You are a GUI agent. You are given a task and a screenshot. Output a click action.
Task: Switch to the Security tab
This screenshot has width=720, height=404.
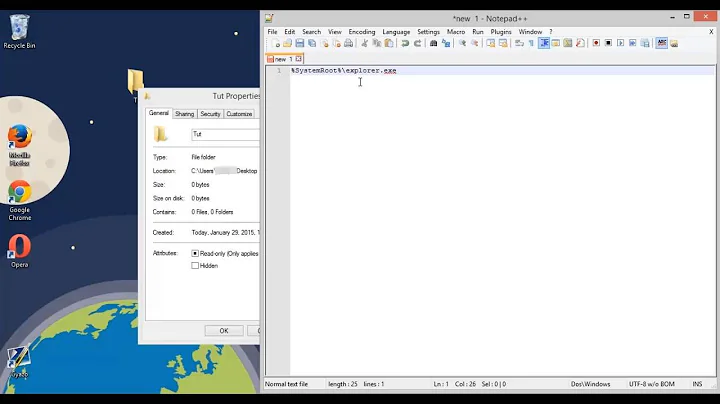(210, 114)
